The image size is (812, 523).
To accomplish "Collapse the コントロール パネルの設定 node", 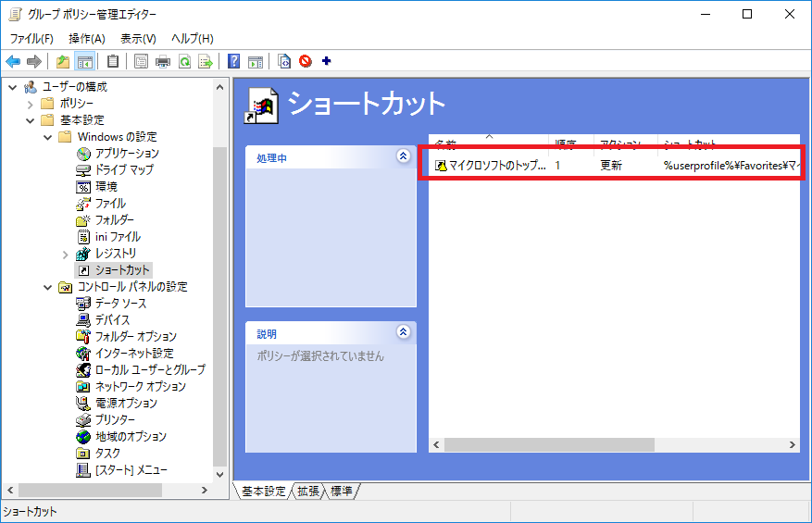I will [48, 287].
